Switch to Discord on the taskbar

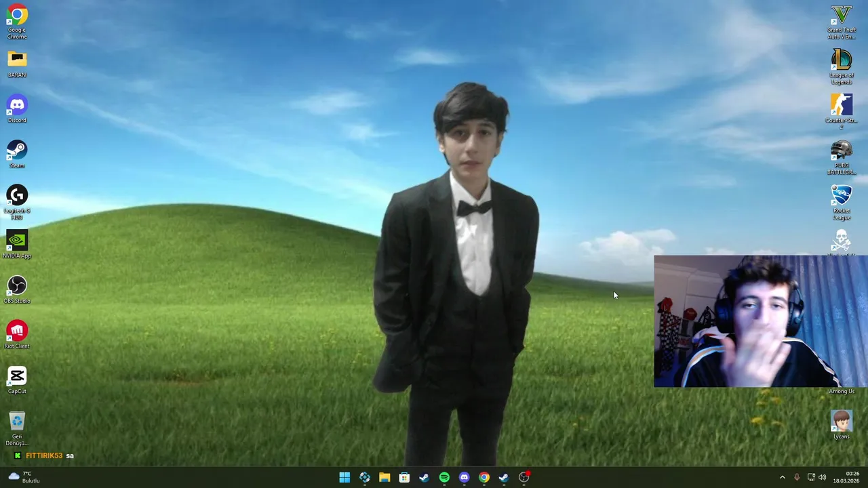pyautogui.click(x=464, y=477)
